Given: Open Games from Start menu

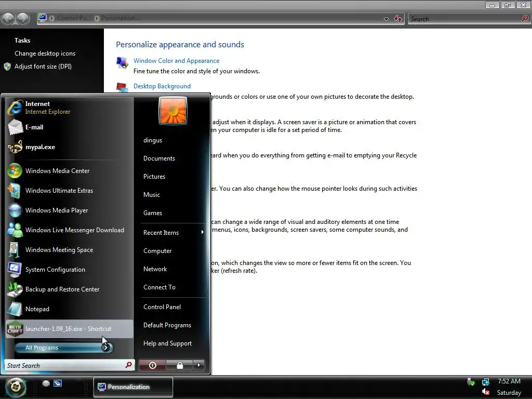Looking at the screenshot, I should pos(153,212).
